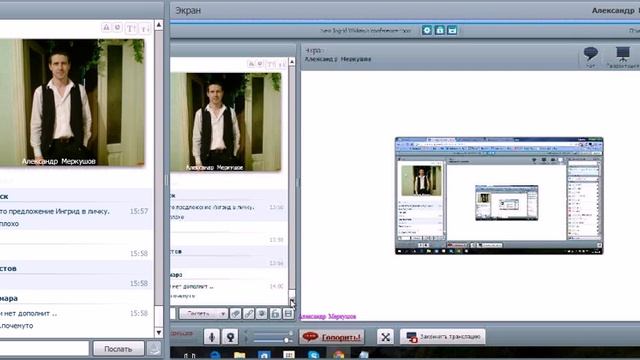Click the left chat scrollbar down arrow
The width and height of the screenshot is (640, 360).
[x=159, y=333]
